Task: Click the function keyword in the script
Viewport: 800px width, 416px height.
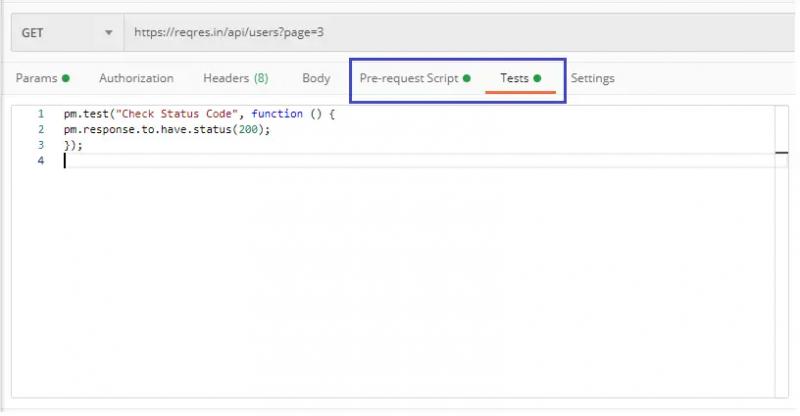Action: point(277,114)
